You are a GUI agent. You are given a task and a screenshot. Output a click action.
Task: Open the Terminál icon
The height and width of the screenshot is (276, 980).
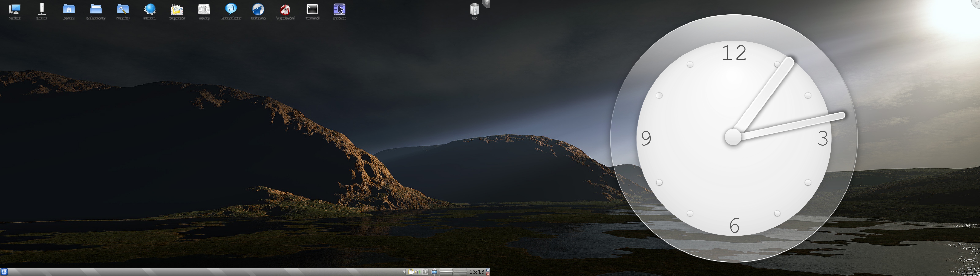(x=312, y=9)
